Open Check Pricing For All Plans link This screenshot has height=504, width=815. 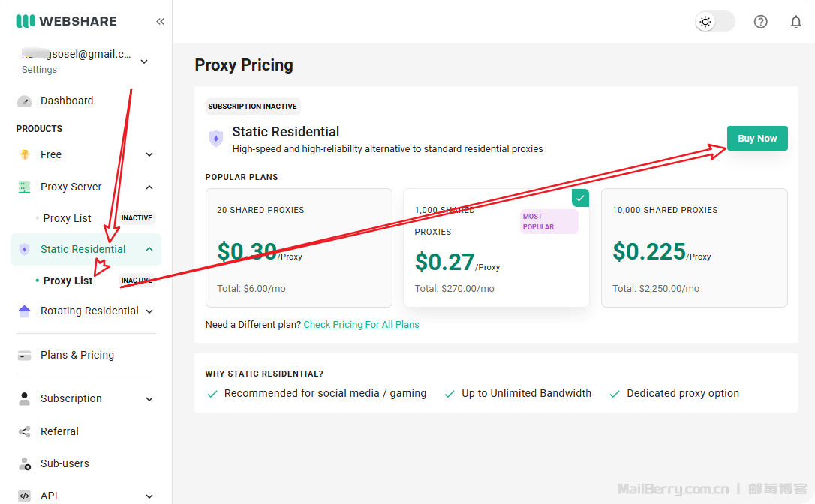click(361, 325)
